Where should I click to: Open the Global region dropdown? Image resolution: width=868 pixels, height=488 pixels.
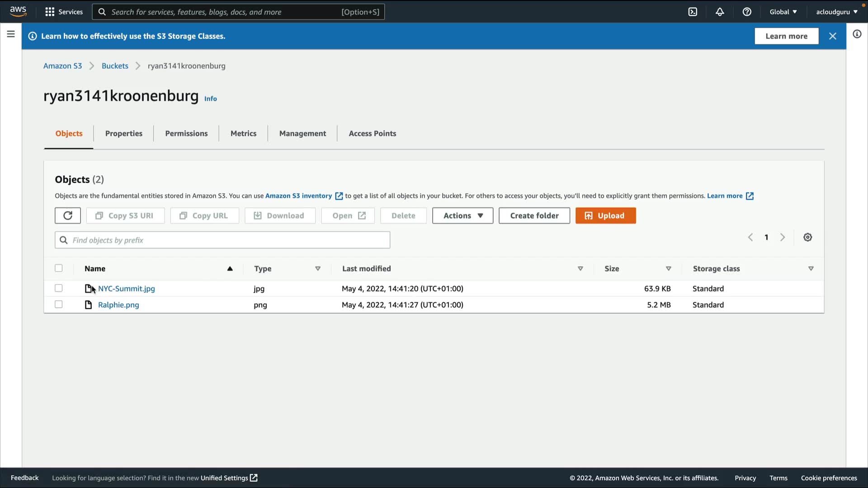[x=783, y=12]
